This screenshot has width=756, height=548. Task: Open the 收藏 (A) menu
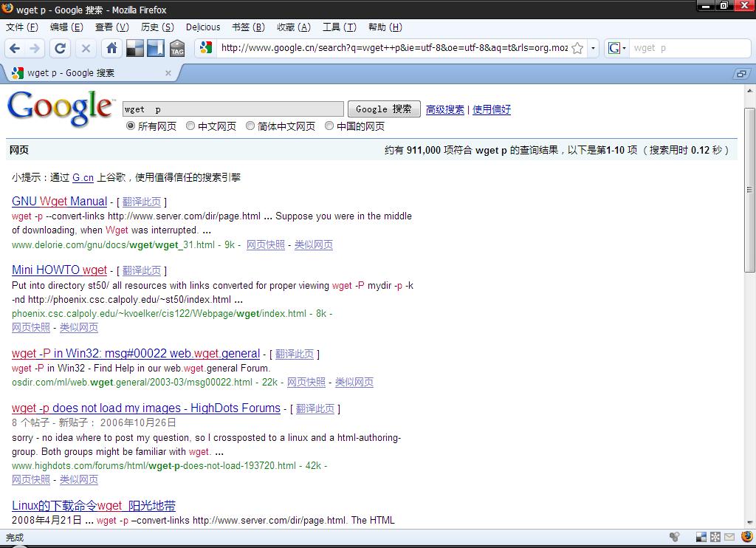tap(294, 27)
